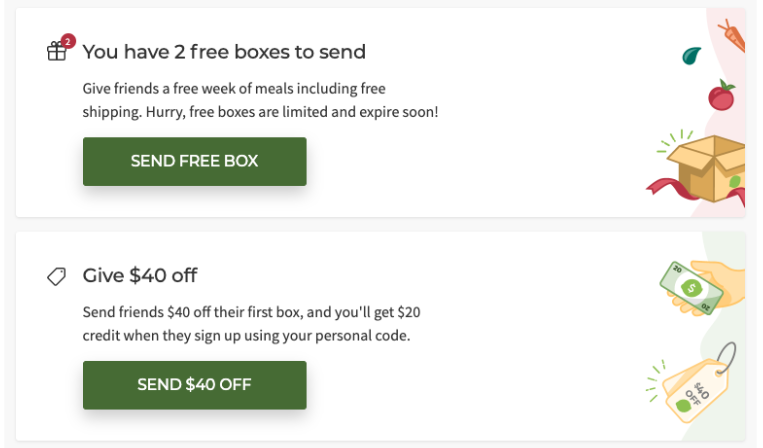Click the "Send friends $40 off their first box" line
This screenshot has width=763, height=448.
(260, 312)
